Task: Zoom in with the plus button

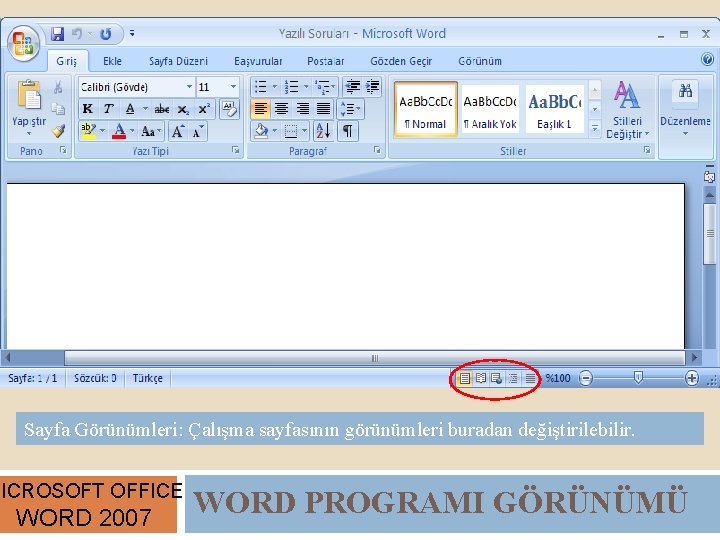Action: [x=692, y=378]
